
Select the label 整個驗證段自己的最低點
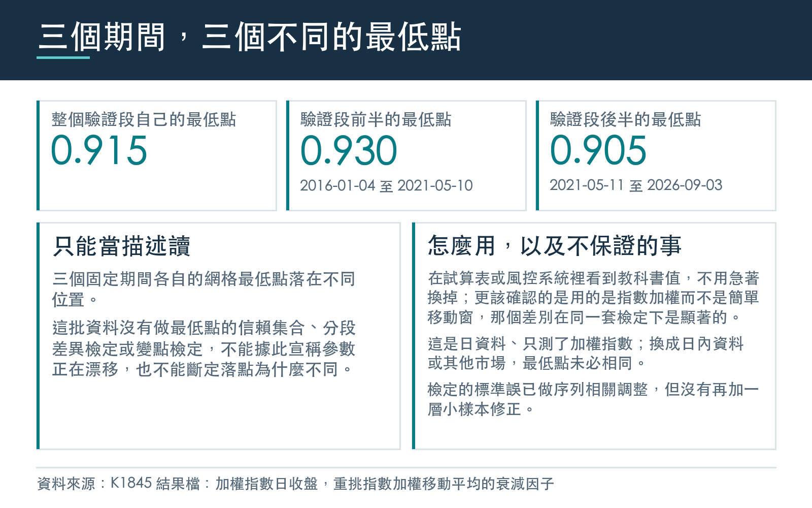point(144,119)
